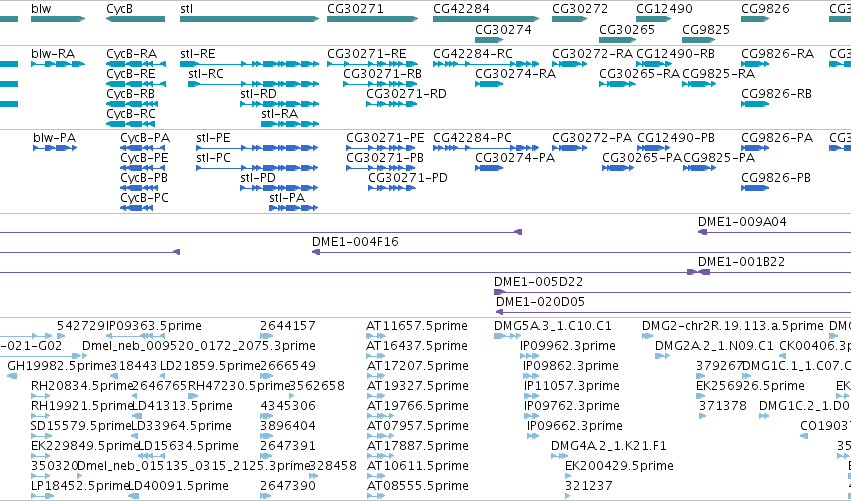Select the DME1-020D05 clone label
The image size is (851, 501).
pos(541,302)
